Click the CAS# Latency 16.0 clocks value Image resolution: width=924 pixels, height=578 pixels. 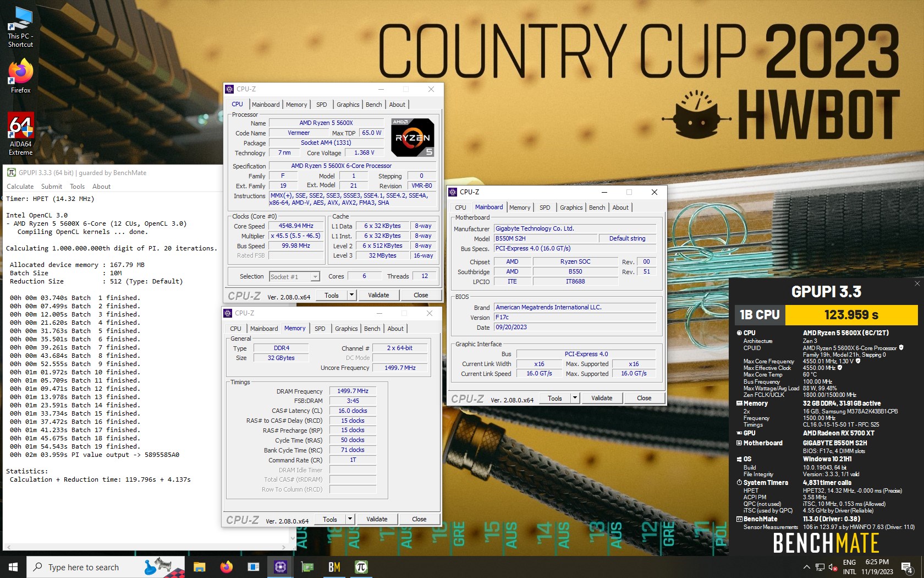click(353, 411)
